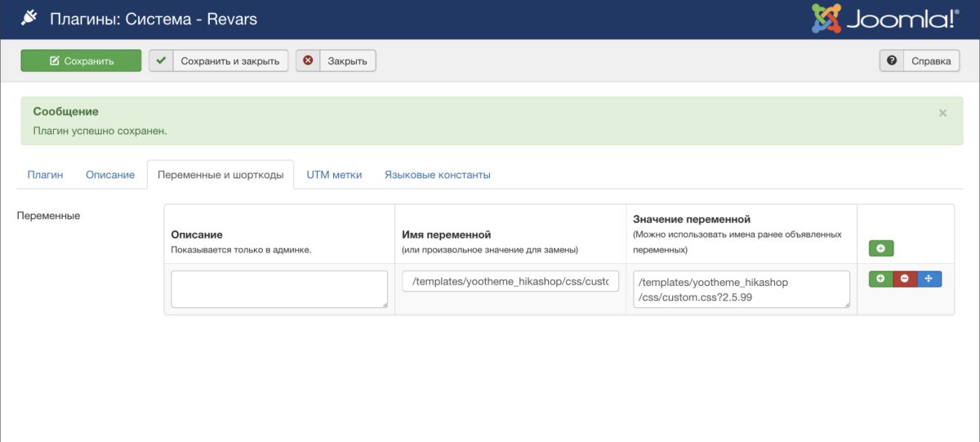
Task: Insert new row with row's green plus icon
Action: 880,279
